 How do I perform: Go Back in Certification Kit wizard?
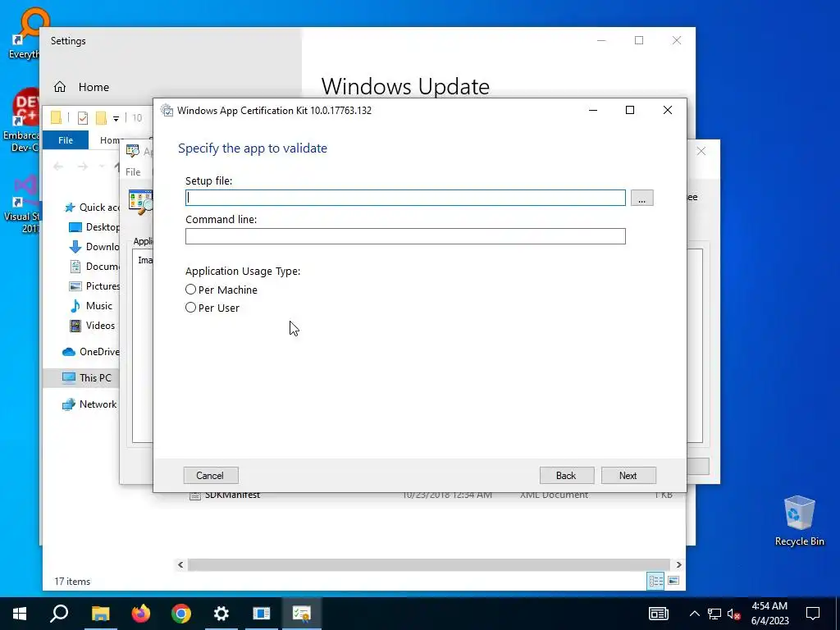click(x=566, y=475)
